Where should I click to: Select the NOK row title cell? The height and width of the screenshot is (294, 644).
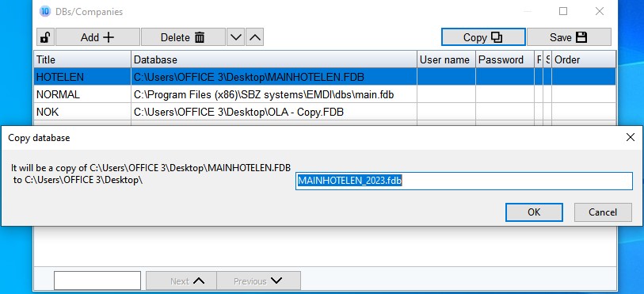pyautogui.click(x=82, y=112)
